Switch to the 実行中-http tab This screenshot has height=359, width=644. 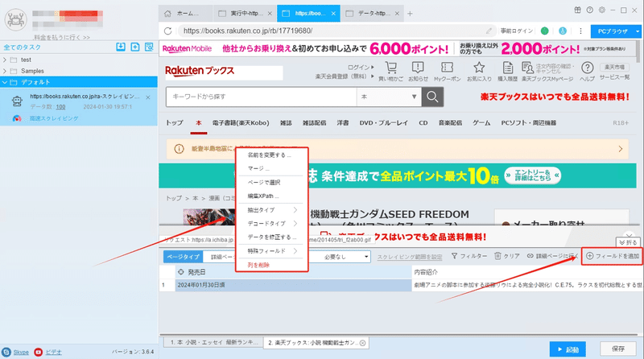click(x=246, y=14)
